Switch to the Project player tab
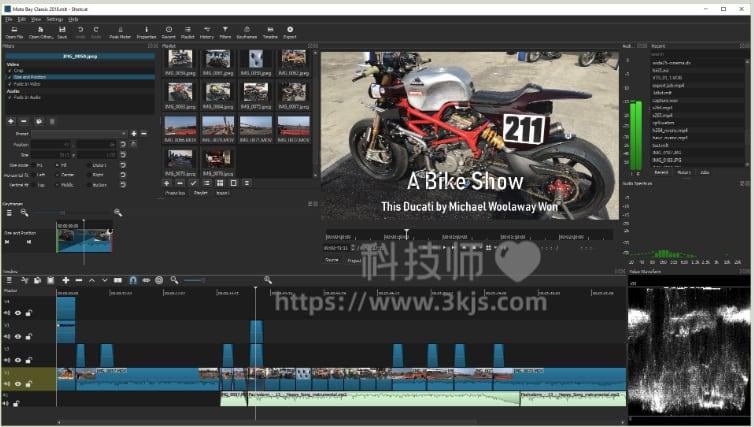Image resolution: width=754 pixels, height=427 pixels. pyautogui.click(x=354, y=260)
